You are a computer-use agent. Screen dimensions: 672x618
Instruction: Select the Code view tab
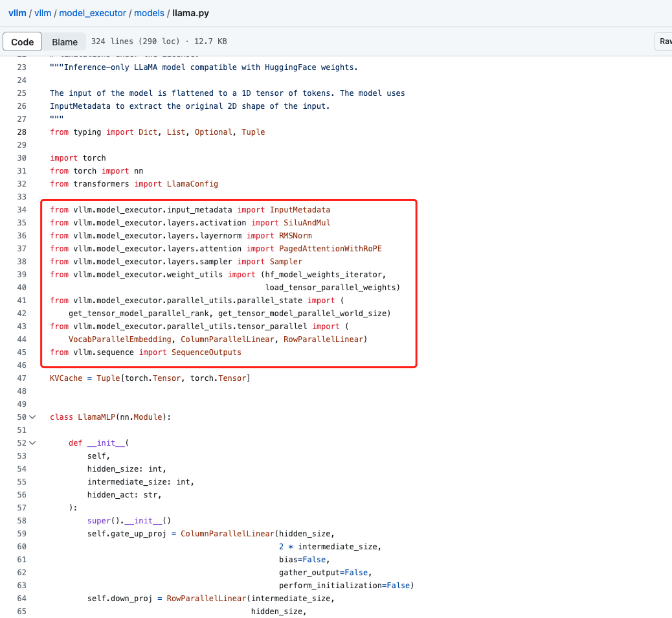coord(23,42)
